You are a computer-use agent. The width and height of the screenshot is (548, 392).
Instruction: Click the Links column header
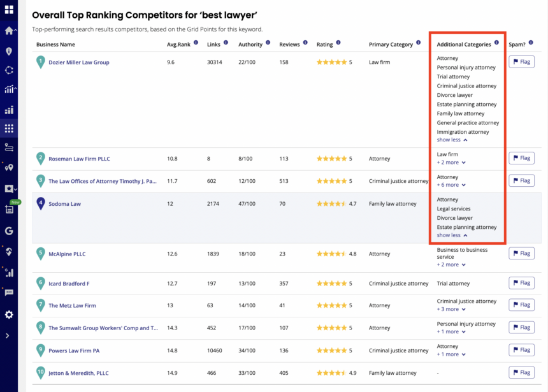[213, 45]
